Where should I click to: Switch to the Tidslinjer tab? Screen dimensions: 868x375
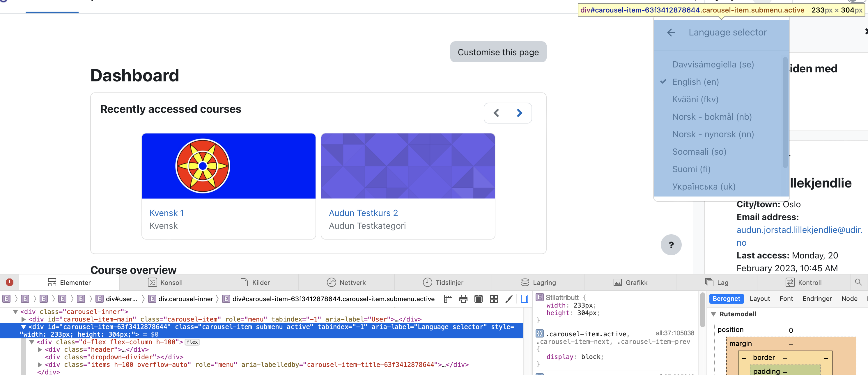(443, 283)
